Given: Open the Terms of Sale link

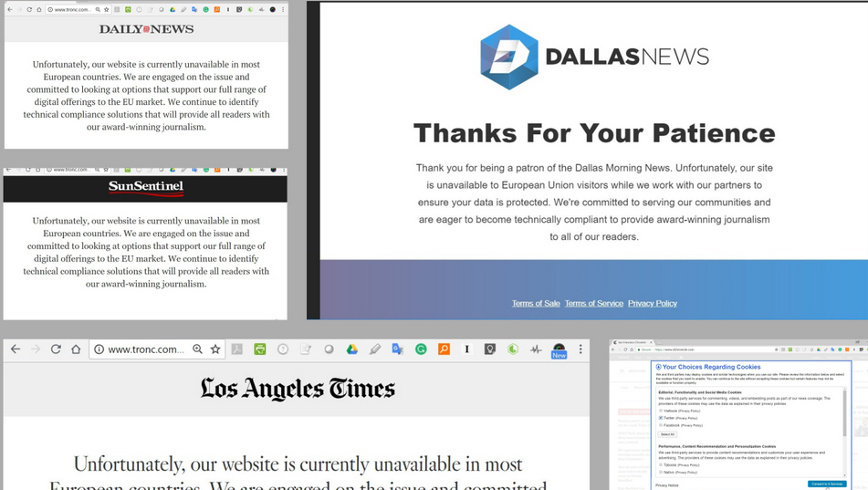Looking at the screenshot, I should 536,303.
